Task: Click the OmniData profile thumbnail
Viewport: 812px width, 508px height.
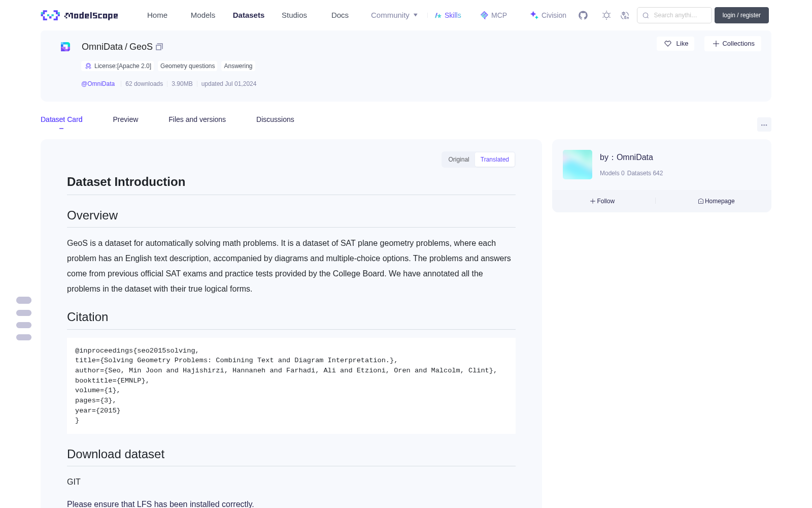Action: pos(578,165)
